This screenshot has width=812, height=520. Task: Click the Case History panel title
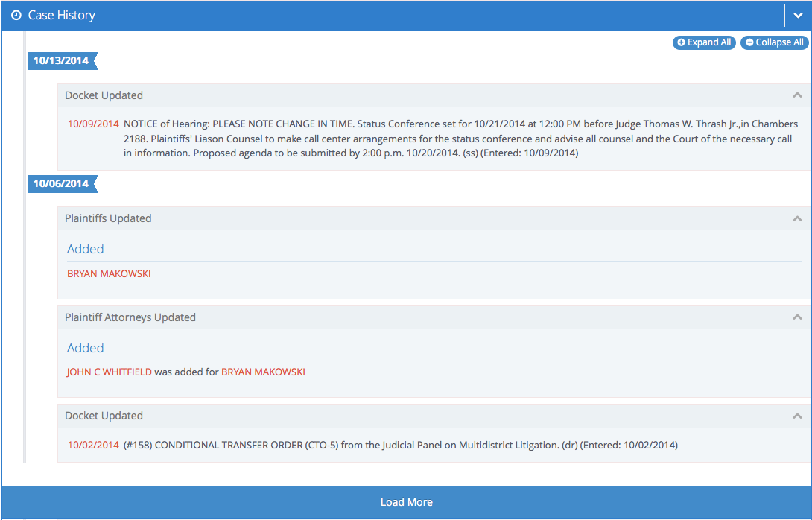tap(61, 16)
